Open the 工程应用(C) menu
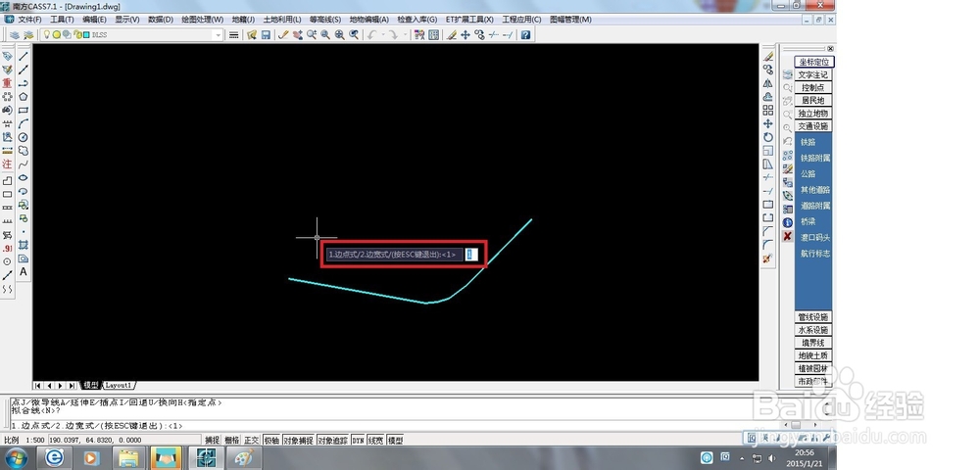Viewport: 980px width, 470px height. [521, 20]
